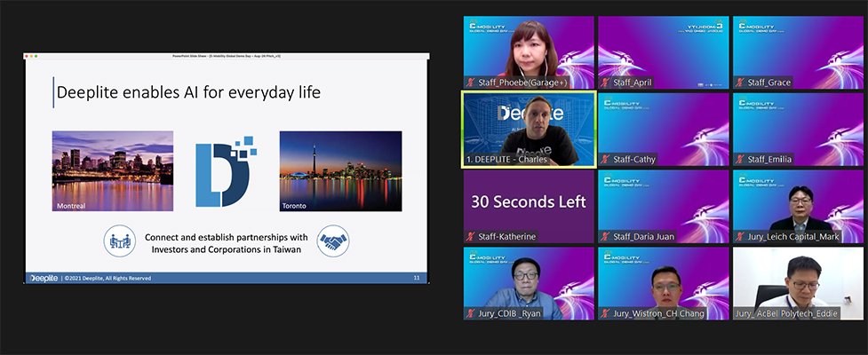
Task: Click muted mic icon on Staff_Phoebe tile
Action: coord(471,83)
